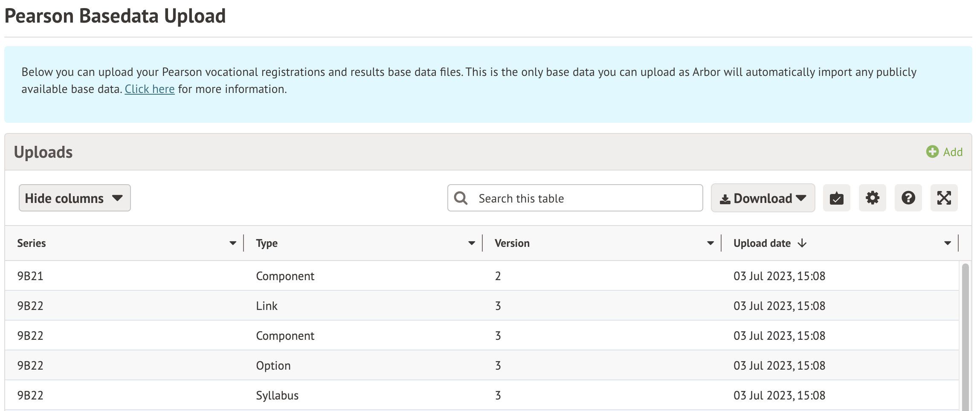Viewport: 980px width, 411px height.
Task: Open the Type column dropdown arrow
Action: click(x=472, y=243)
